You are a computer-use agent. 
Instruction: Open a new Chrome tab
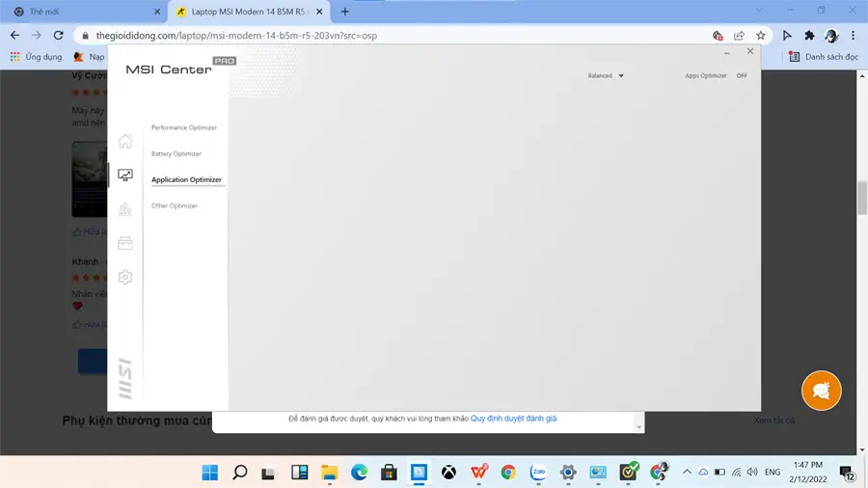click(x=344, y=12)
